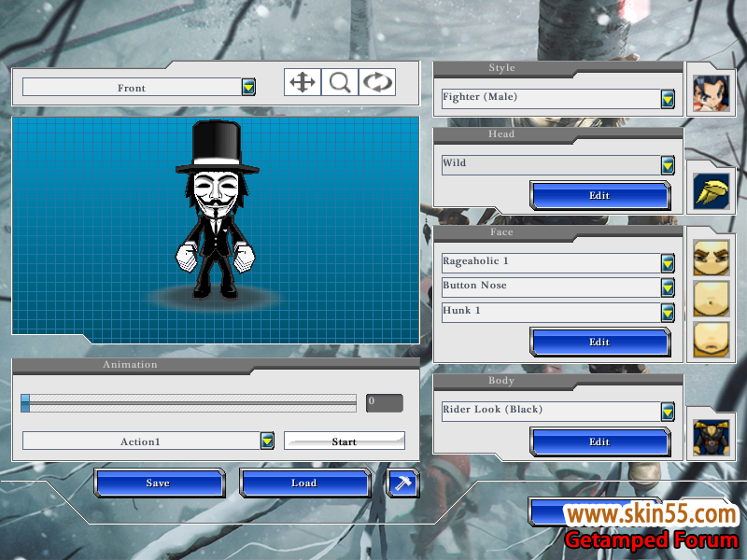Select the move/pan view tool

point(303,82)
